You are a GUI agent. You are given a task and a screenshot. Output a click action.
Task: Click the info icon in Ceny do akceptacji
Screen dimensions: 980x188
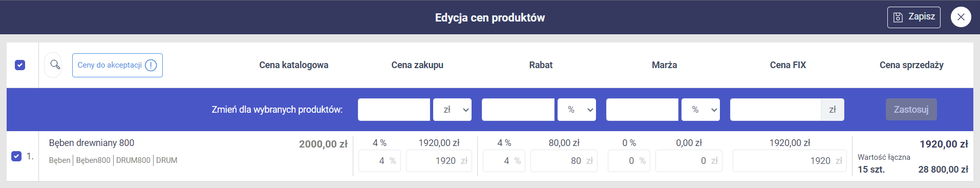[x=151, y=65]
